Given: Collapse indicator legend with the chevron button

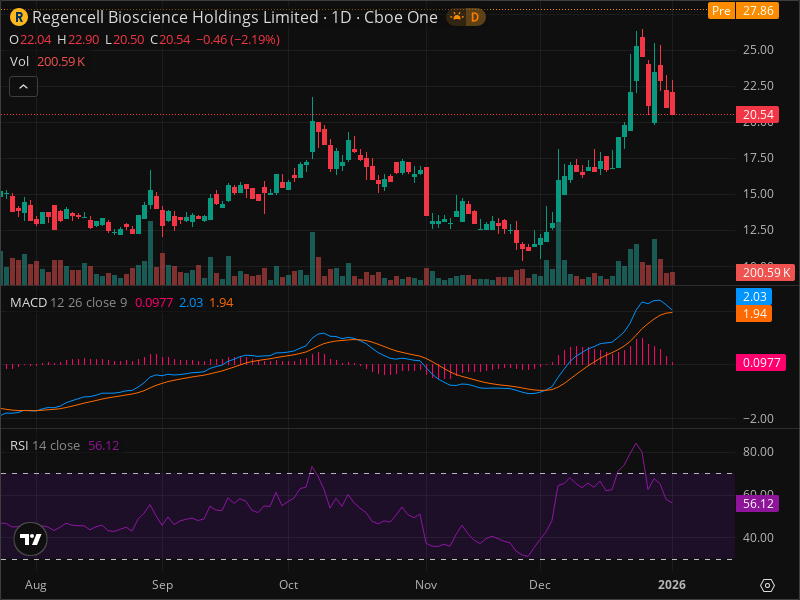Looking at the screenshot, I should click(x=23, y=87).
